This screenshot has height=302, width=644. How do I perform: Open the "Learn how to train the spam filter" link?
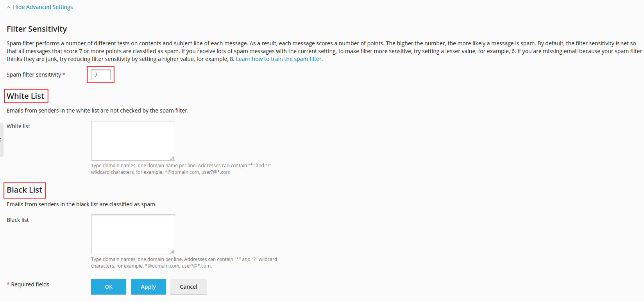pyautogui.click(x=279, y=59)
